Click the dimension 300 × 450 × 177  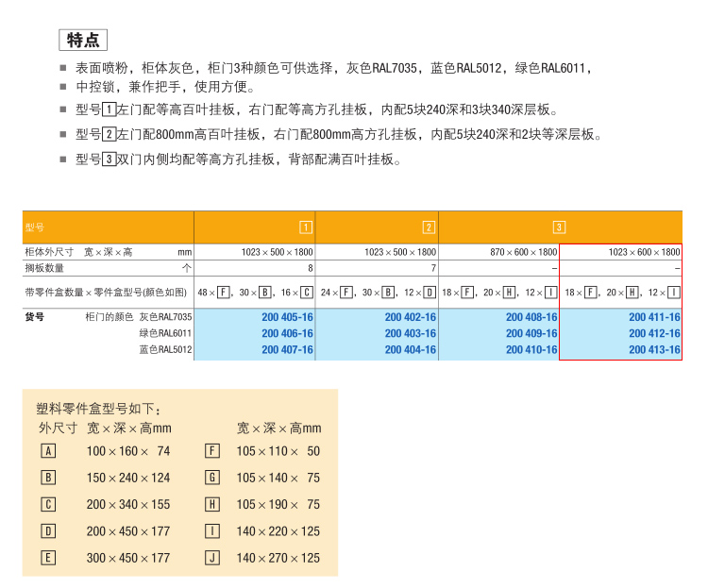coord(128,558)
